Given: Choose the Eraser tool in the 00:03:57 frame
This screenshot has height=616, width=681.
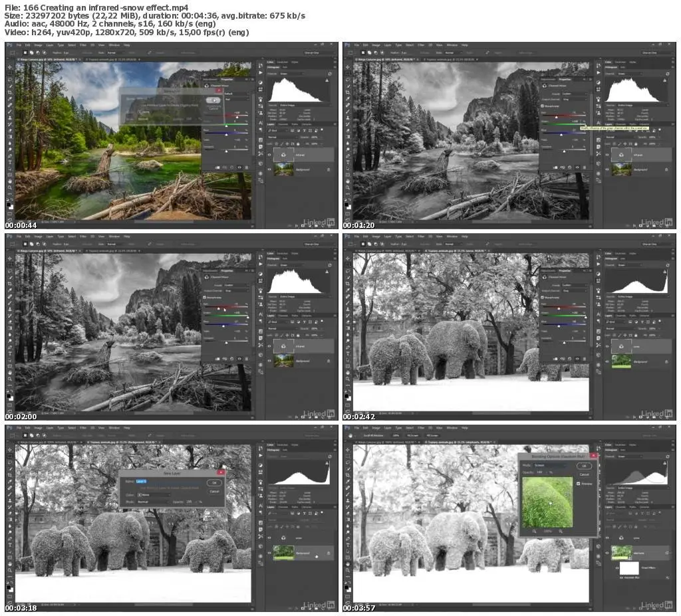Looking at the screenshot, I should (347, 513).
